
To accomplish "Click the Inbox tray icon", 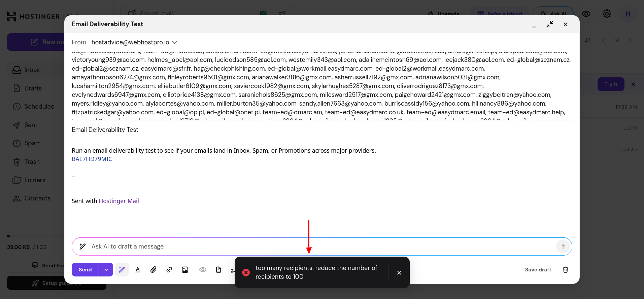I will 16,70.
